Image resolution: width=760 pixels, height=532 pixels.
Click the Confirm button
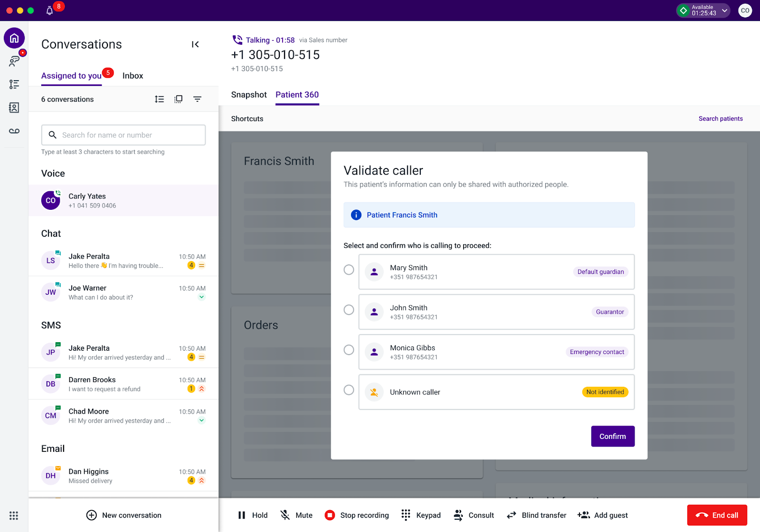613,436
